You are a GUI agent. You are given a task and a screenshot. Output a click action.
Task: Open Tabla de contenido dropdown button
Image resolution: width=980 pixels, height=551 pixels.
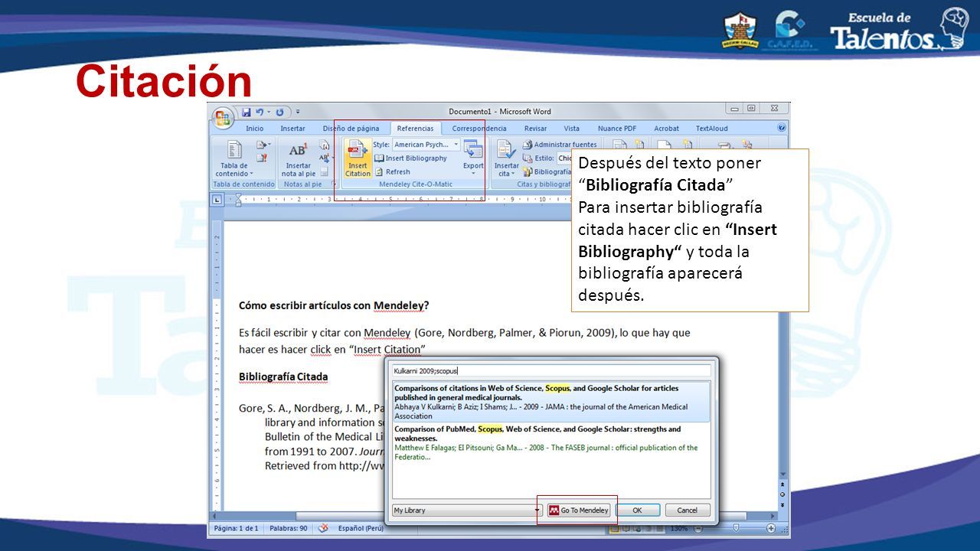[234, 158]
